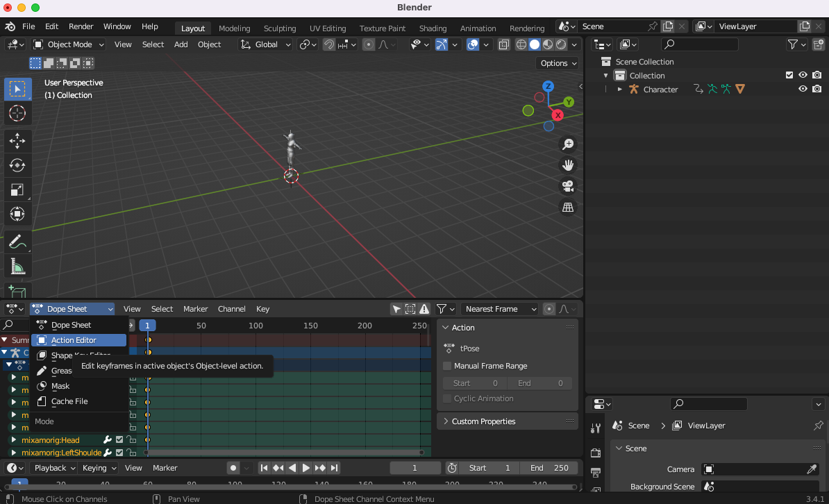Switch orthographic/perspective grid icon
Image resolution: width=829 pixels, height=504 pixels.
click(x=568, y=208)
